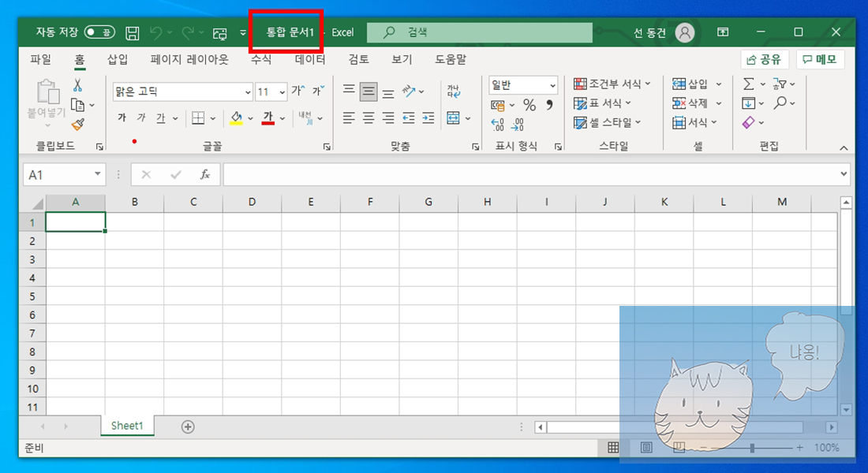Click the Orientation (text angle) icon
The height and width of the screenshot is (473, 868).
pyautogui.click(x=409, y=91)
